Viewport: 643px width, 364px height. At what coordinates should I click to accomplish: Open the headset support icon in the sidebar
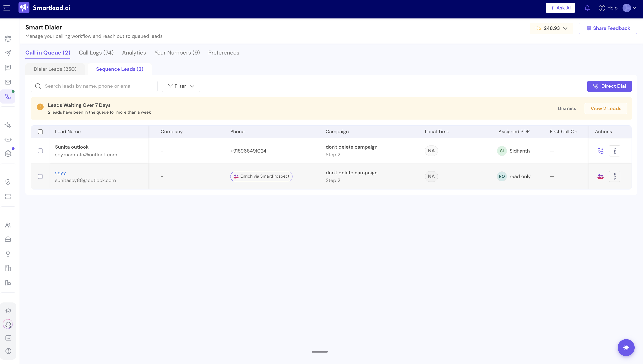[8, 324]
